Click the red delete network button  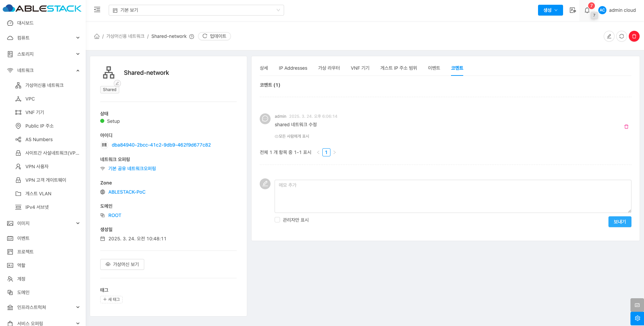[634, 36]
